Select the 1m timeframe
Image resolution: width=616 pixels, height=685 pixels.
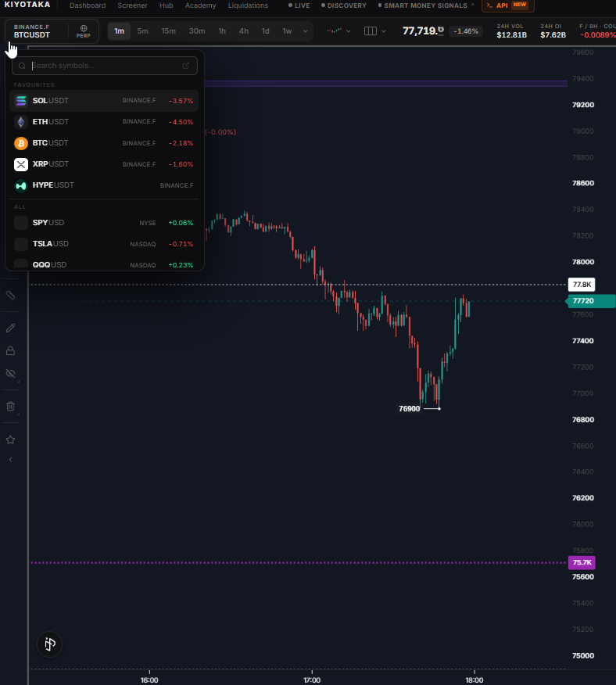tap(120, 31)
